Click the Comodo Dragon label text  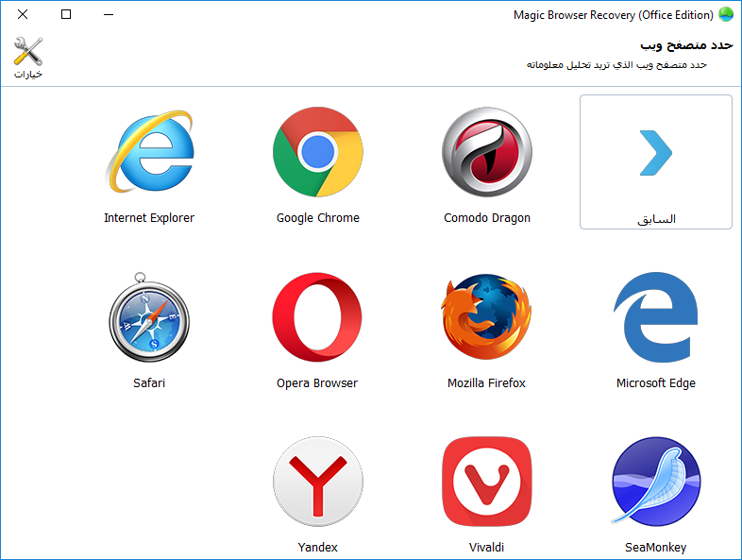click(x=487, y=218)
